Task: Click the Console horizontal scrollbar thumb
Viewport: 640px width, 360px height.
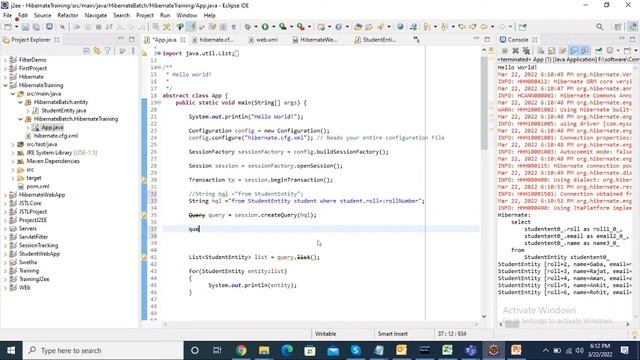Action: (512, 324)
